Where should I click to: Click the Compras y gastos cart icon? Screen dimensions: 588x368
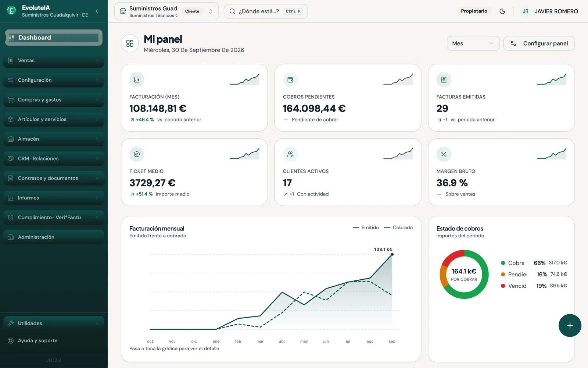point(11,100)
